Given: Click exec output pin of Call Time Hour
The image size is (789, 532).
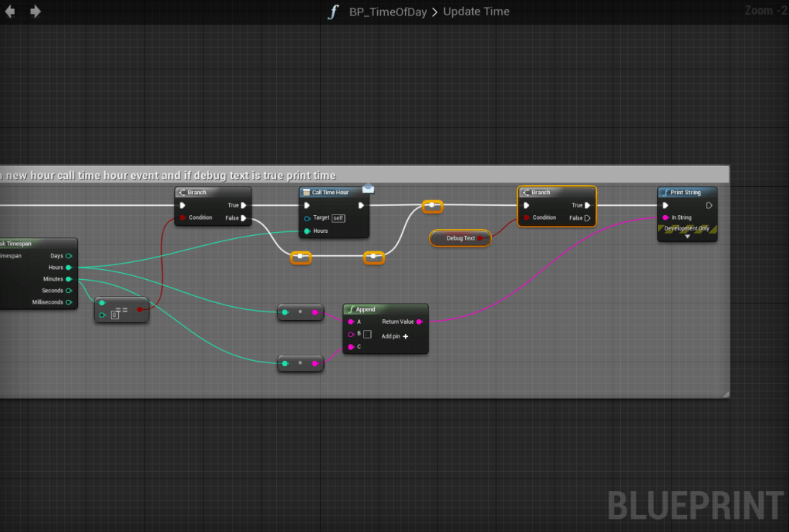Looking at the screenshot, I should (x=361, y=205).
